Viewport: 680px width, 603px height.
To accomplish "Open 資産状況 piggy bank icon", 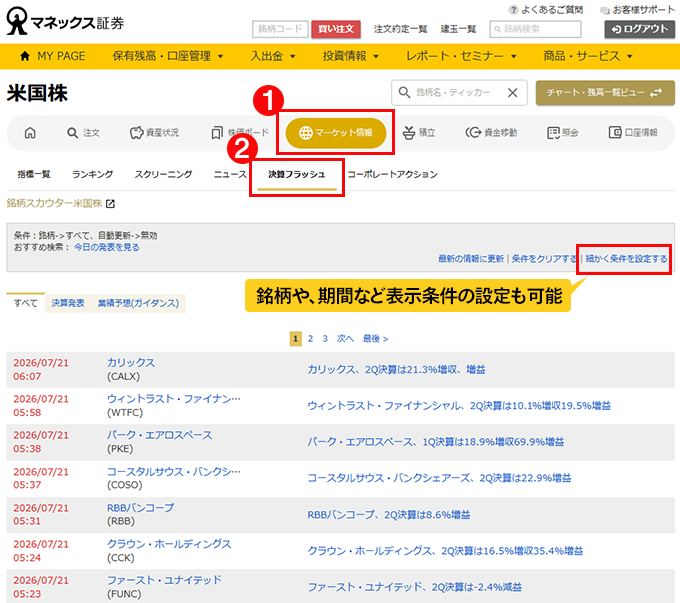I will click(154, 133).
